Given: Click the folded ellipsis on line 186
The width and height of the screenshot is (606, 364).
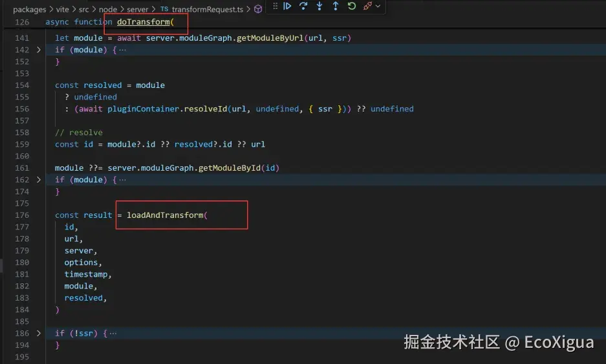Looking at the screenshot, I should [x=113, y=333].
